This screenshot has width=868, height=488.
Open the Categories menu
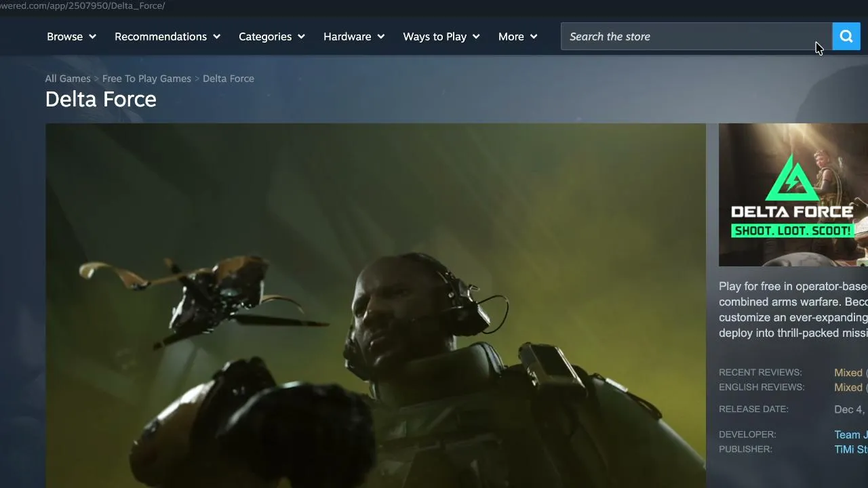(272, 37)
